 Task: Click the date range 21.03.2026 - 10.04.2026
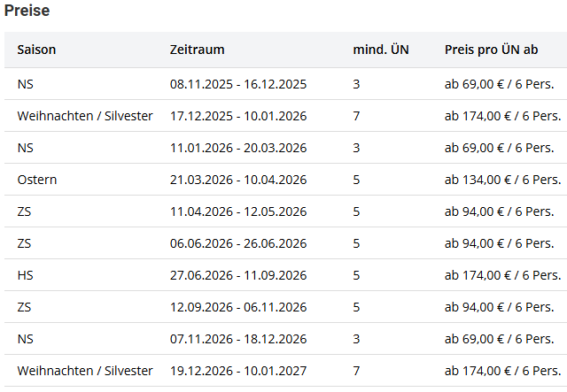click(x=237, y=180)
